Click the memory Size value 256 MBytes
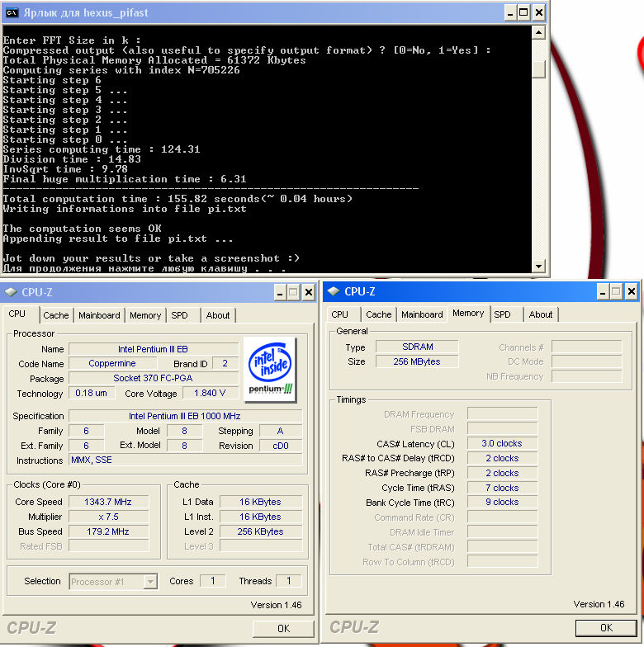 [x=418, y=361]
